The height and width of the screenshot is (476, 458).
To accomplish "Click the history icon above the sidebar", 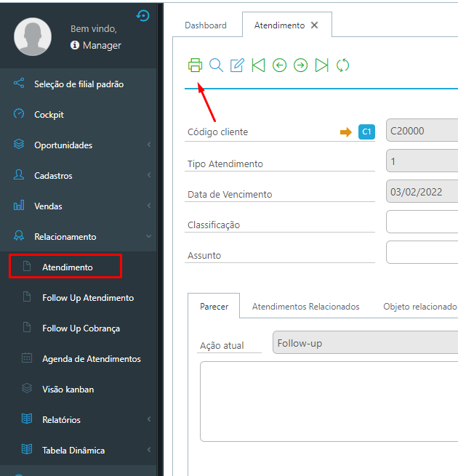I will 143,15.
